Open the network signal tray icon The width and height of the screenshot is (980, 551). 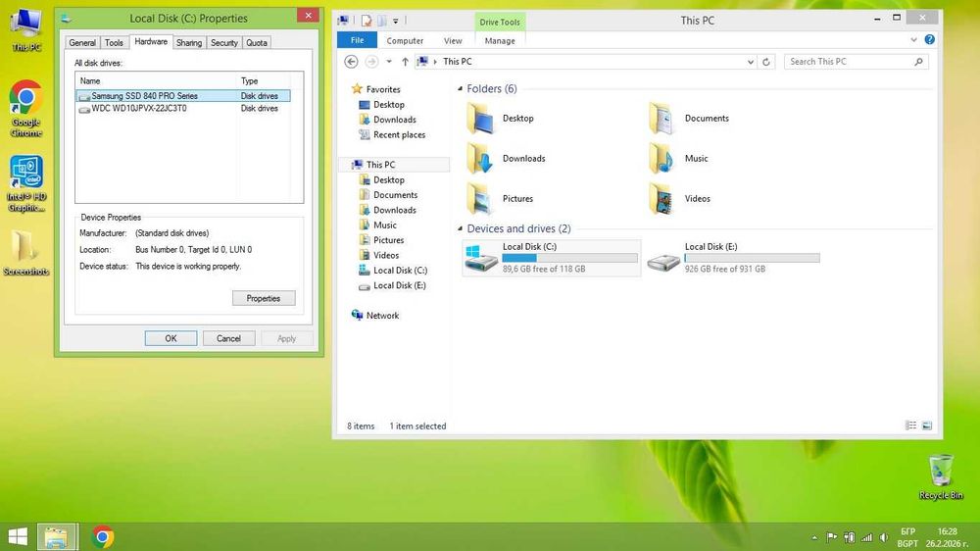(866, 537)
